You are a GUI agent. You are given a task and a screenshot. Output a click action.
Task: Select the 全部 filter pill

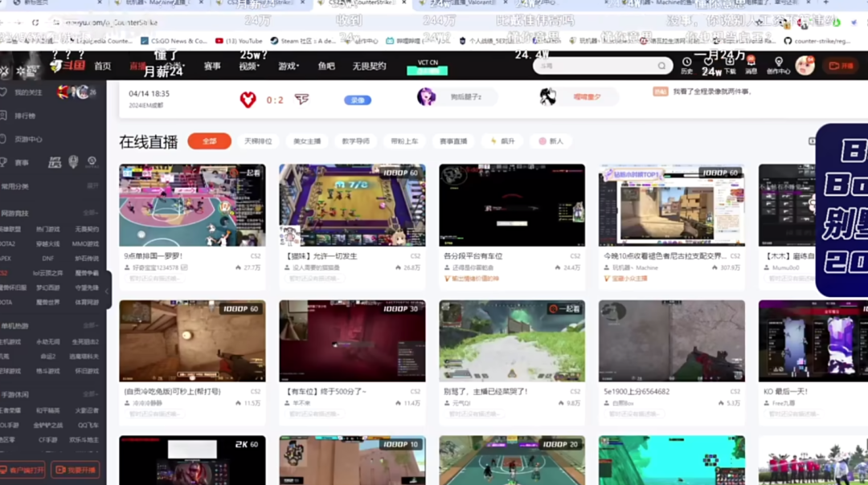tap(209, 141)
